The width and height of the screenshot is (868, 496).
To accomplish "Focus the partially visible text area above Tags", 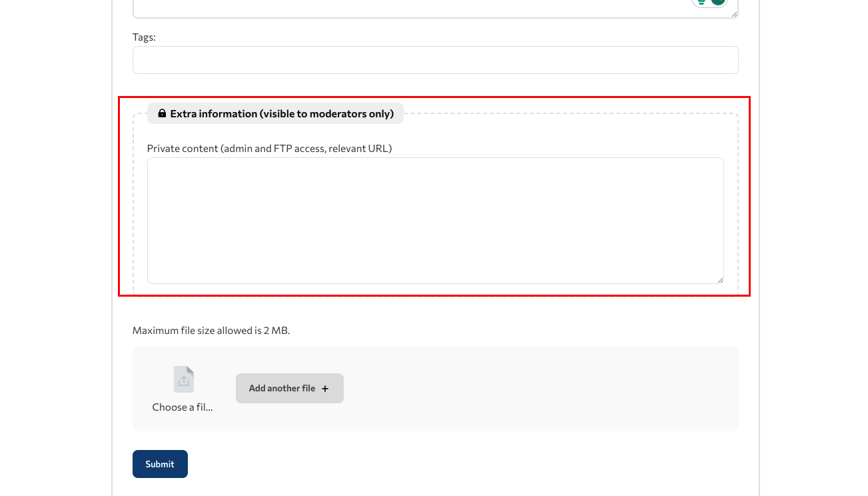I will click(436, 9).
